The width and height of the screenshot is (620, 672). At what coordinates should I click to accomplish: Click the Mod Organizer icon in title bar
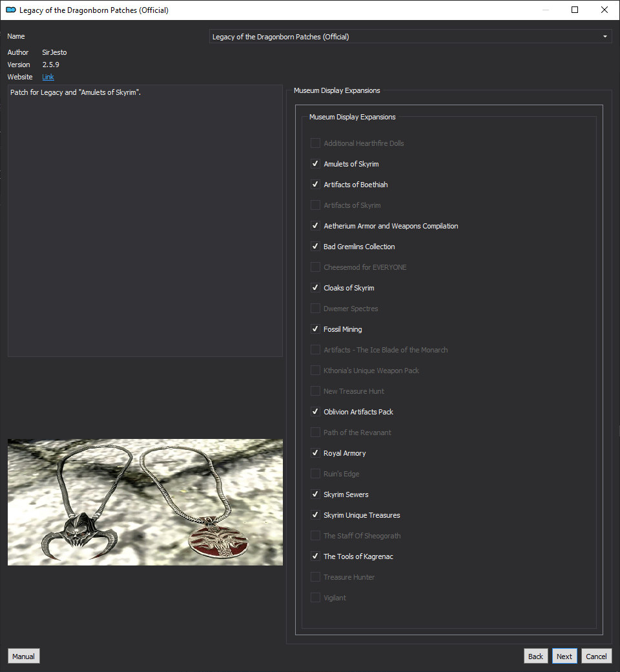[x=11, y=10]
